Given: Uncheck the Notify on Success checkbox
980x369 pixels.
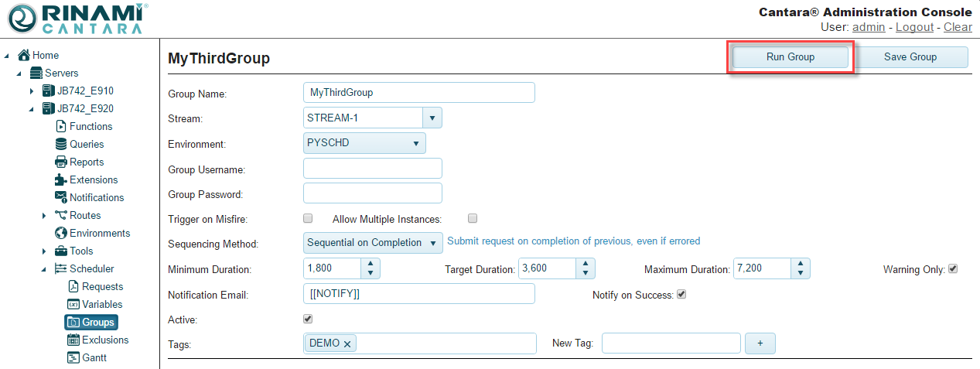Looking at the screenshot, I should (x=681, y=294).
